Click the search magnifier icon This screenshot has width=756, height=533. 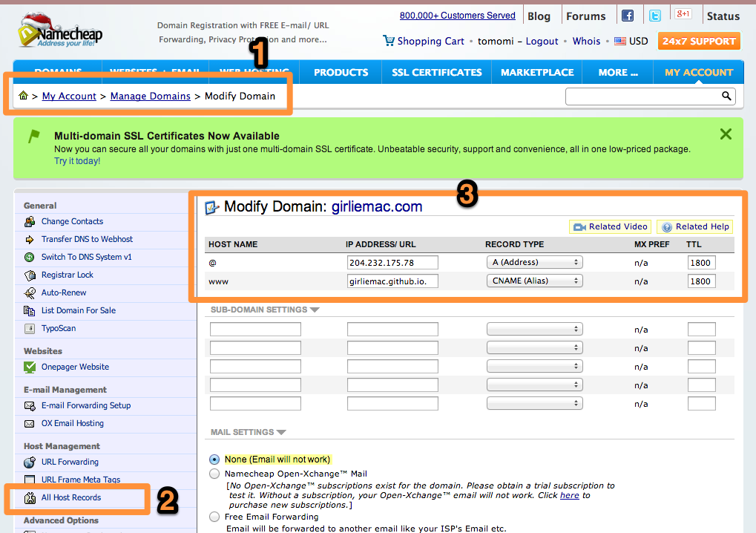click(x=726, y=96)
